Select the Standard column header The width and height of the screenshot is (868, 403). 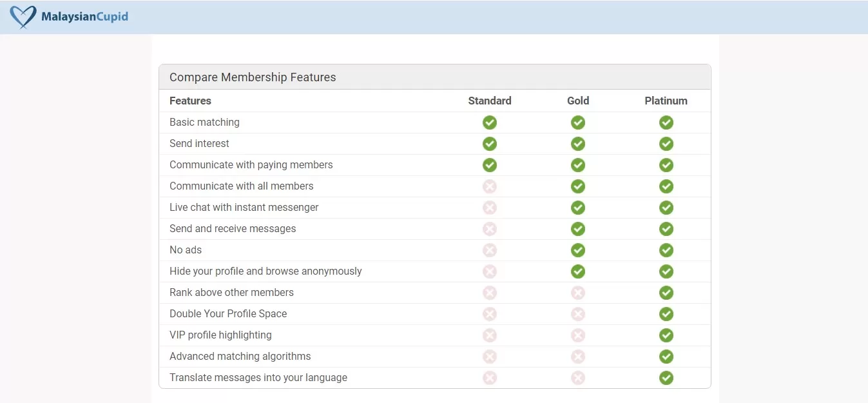click(x=490, y=101)
